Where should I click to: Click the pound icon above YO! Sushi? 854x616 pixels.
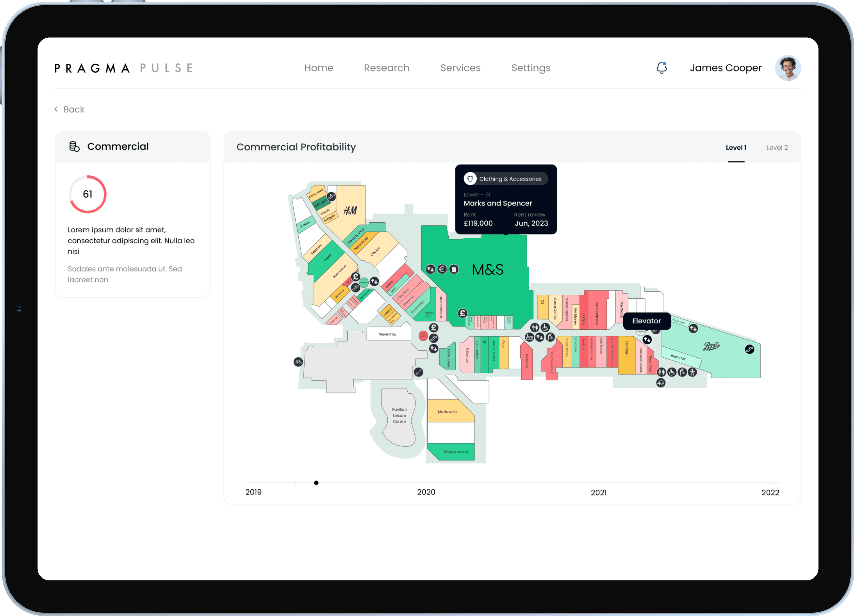(434, 328)
